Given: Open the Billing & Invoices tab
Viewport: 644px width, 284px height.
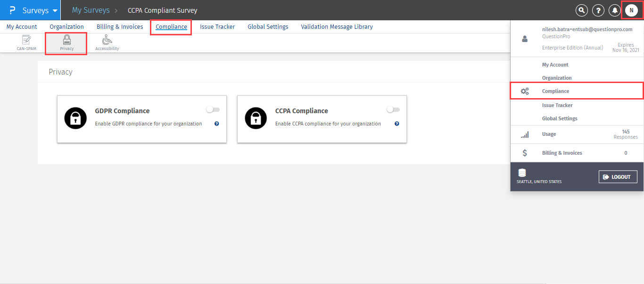Looking at the screenshot, I should 120,27.
